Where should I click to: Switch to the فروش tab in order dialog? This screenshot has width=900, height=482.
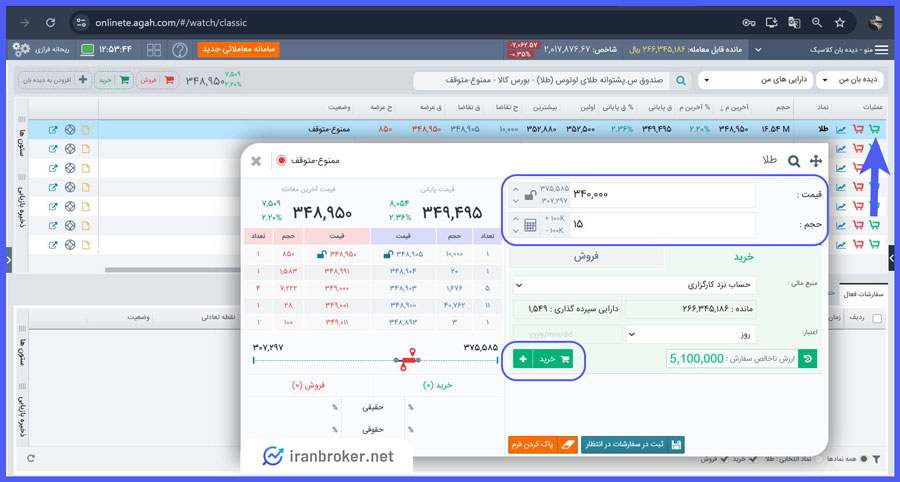(586, 257)
